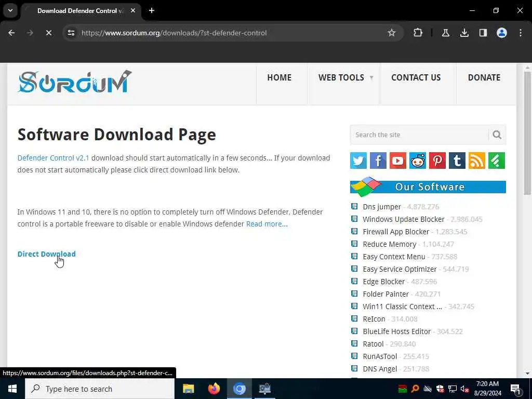Go back to the previous page

point(11,33)
